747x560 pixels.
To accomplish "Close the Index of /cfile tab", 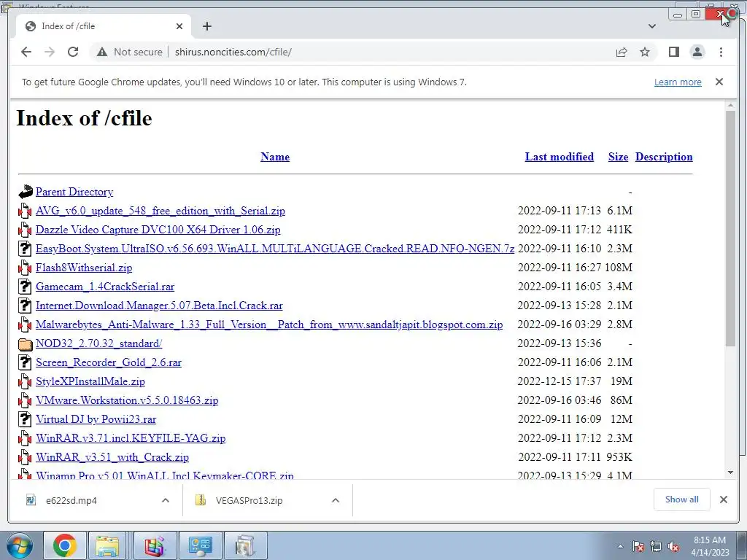I will [x=179, y=26].
